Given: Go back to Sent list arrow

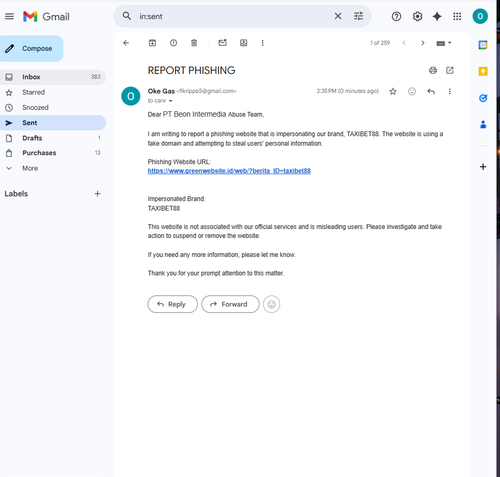Looking at the screenshot, I should tap(126, 43).
